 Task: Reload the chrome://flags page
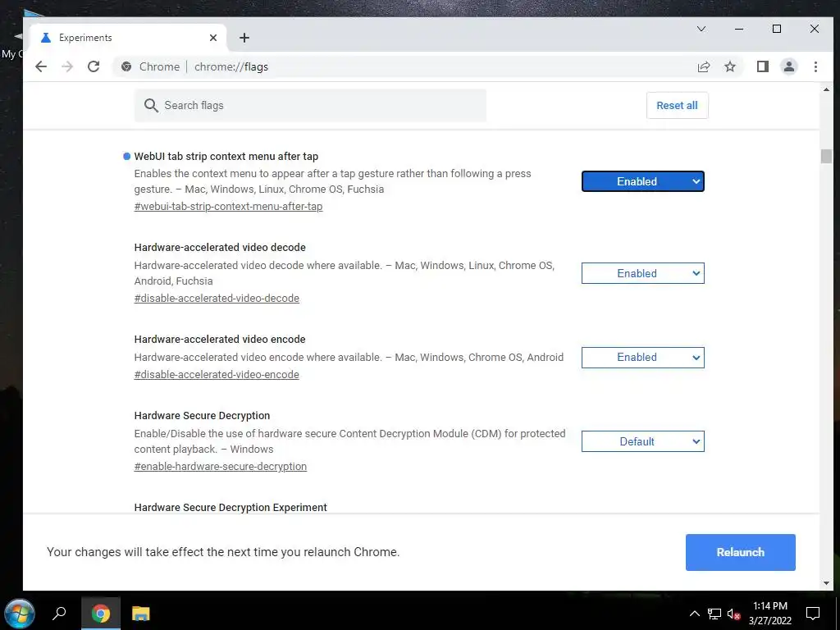pyautogui.click(x=94, y=66)
